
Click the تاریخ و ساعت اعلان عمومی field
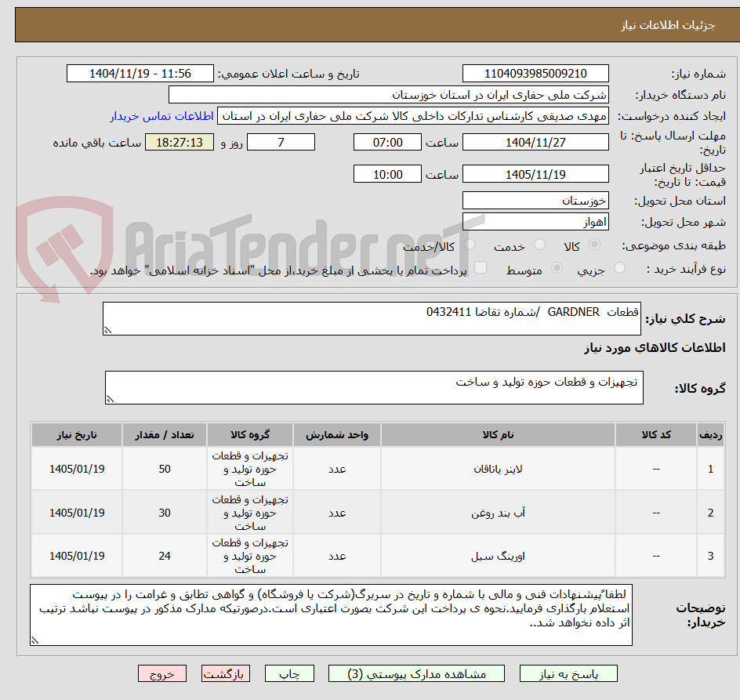pyautogui.click(x=140, y=73)
